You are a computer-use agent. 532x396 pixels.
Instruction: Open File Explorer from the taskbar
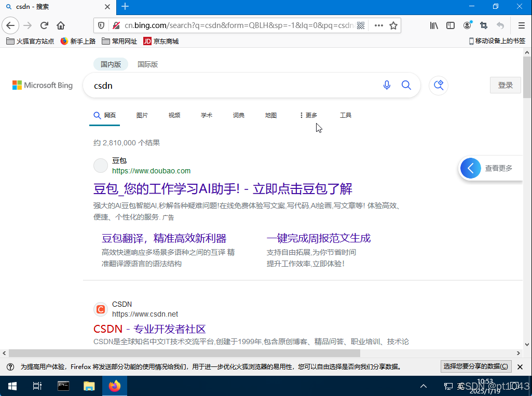pos(89,386)
